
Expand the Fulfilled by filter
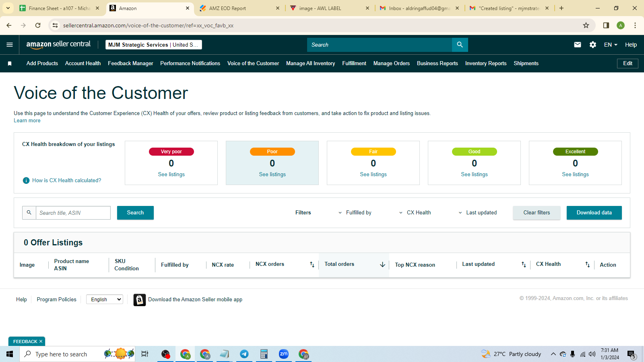coord(355,213)
